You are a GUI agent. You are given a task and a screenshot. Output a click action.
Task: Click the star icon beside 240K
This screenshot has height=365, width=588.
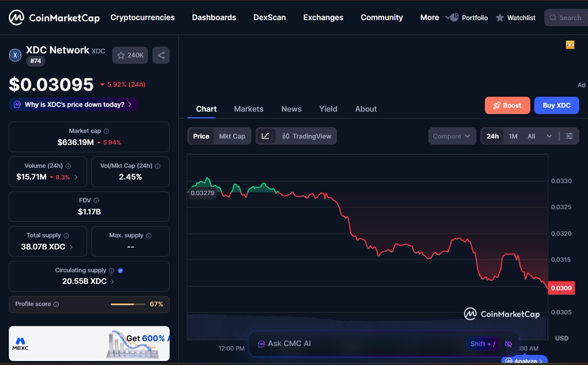tap(121, 55)
